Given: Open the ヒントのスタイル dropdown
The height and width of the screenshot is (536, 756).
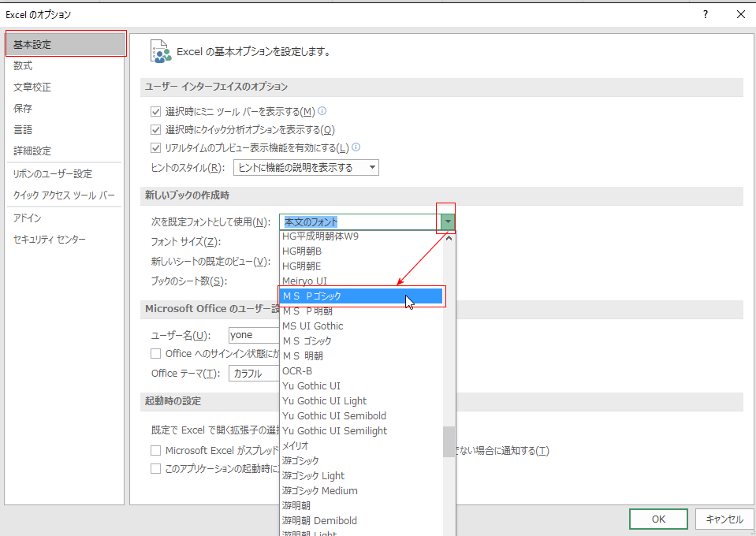Looking at the screenshot, I should (x=306, y=168).
